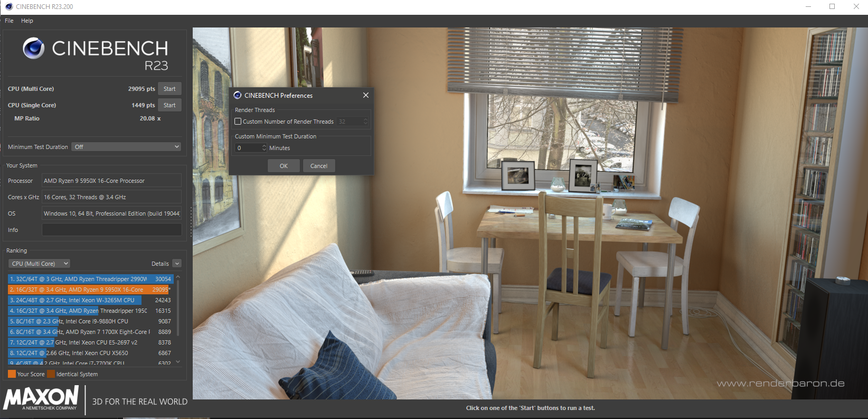Start the CPU Multi Core test
This screenshot has height=419, width=868.
[x=169, y=89]
